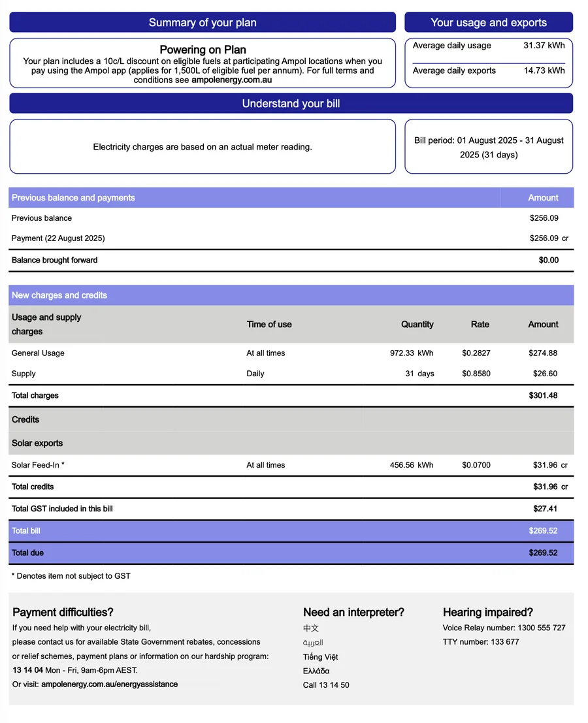Select the Usage and supply charges column header
Viewport: 588px width, 723px height.
pyautogui.click(x=46, y=325)
